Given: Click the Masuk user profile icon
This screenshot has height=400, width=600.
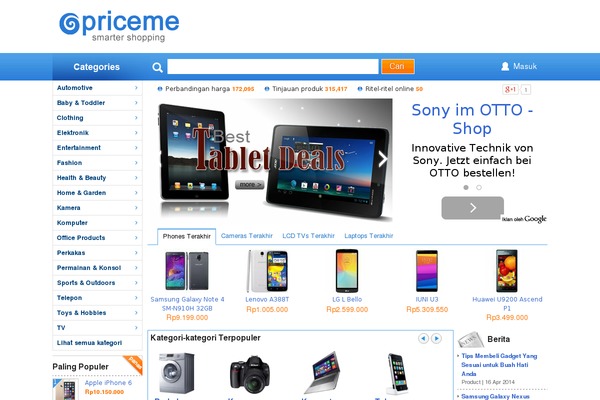Looking at the screenshot, I should 505,66.
